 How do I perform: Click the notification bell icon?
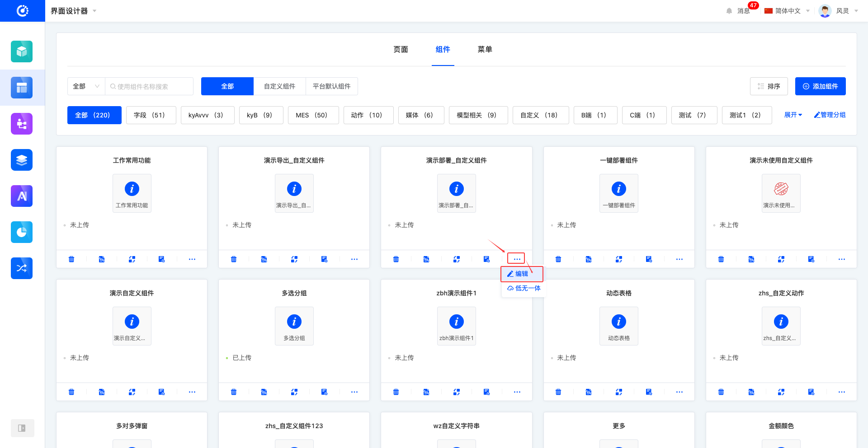tap(729, 11)
